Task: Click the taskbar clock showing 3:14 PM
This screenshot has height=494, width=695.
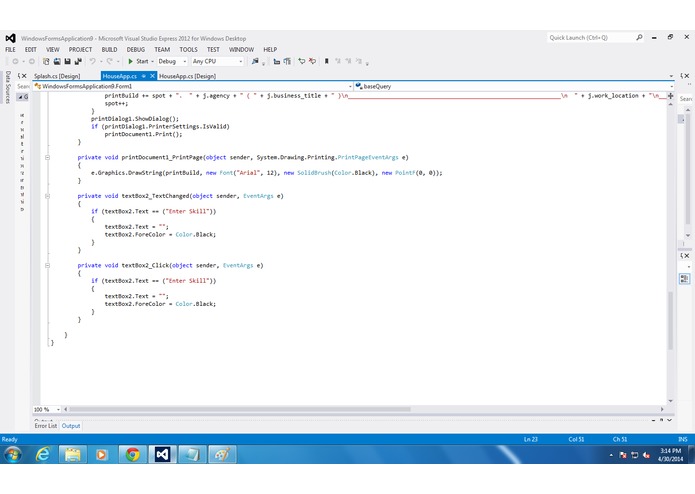Action: click(x=671, y=455)
